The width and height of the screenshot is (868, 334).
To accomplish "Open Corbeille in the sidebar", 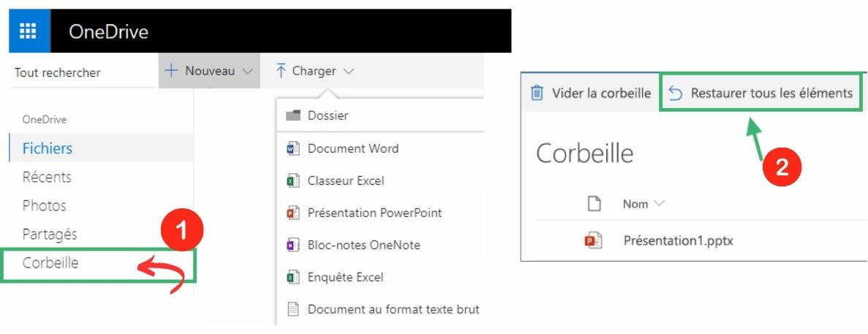I will point(50,262).
